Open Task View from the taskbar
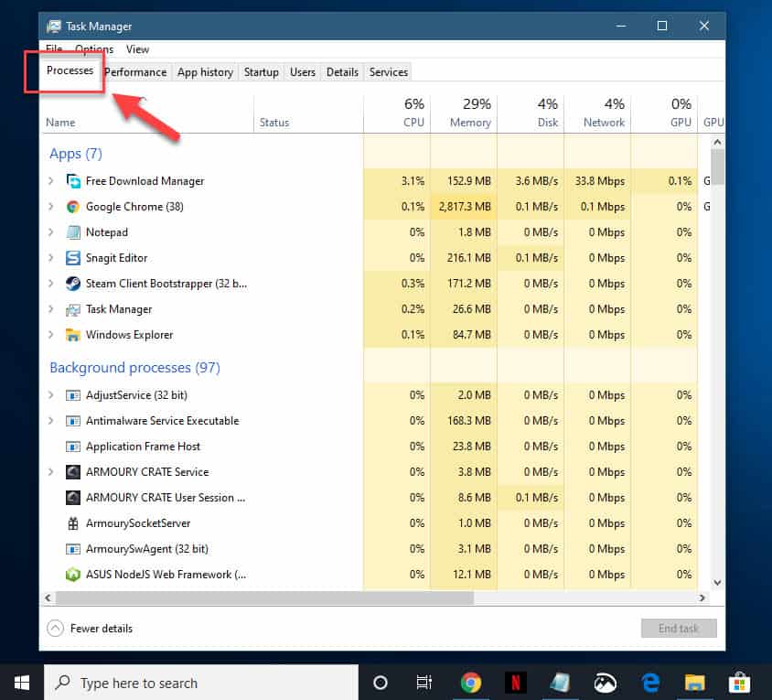The image size is (772, 700). [x=424, y=683]
